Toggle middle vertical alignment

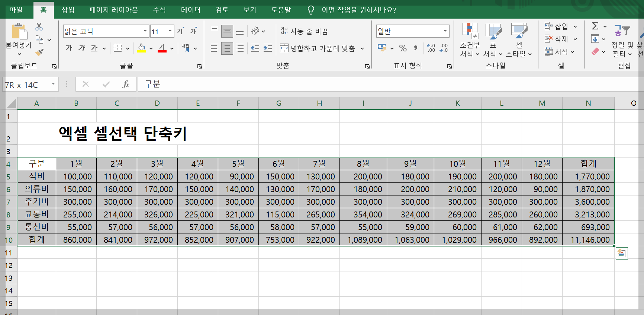click(227, 31)
